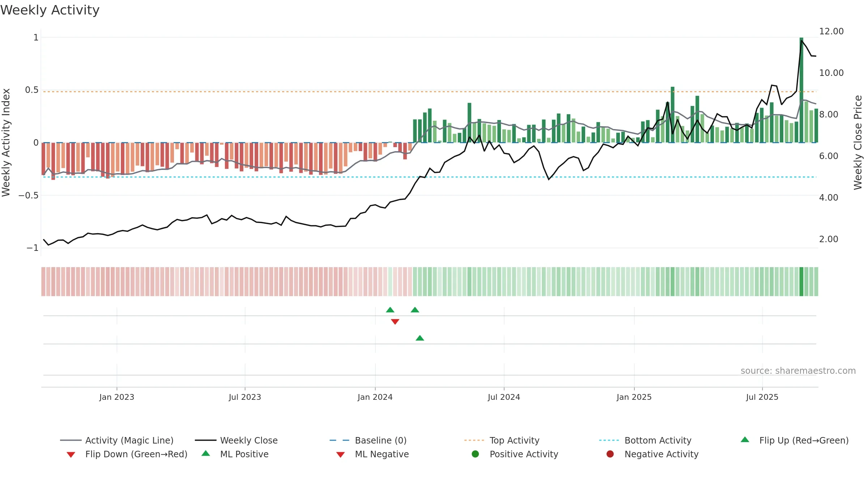This screenshot has width=868, height=488.
Task: Click the Jul 2023 axis label
Action: [245, 397]
